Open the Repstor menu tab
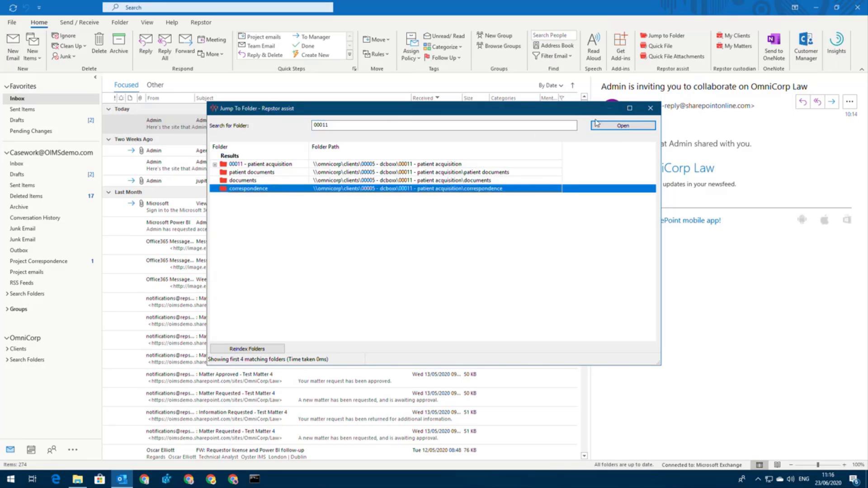This screenshot has height=488, width=868. [x=201, y=22]
